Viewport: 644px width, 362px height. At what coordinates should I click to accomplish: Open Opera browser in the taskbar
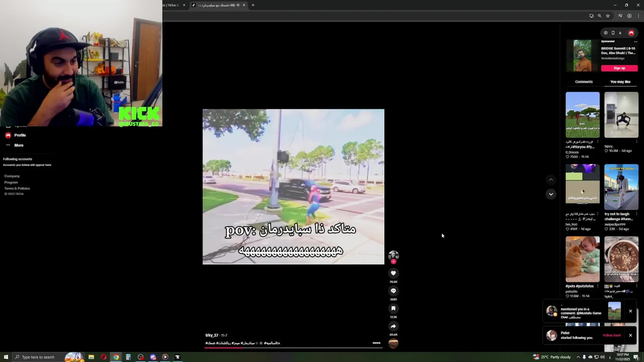pos(104,357)
